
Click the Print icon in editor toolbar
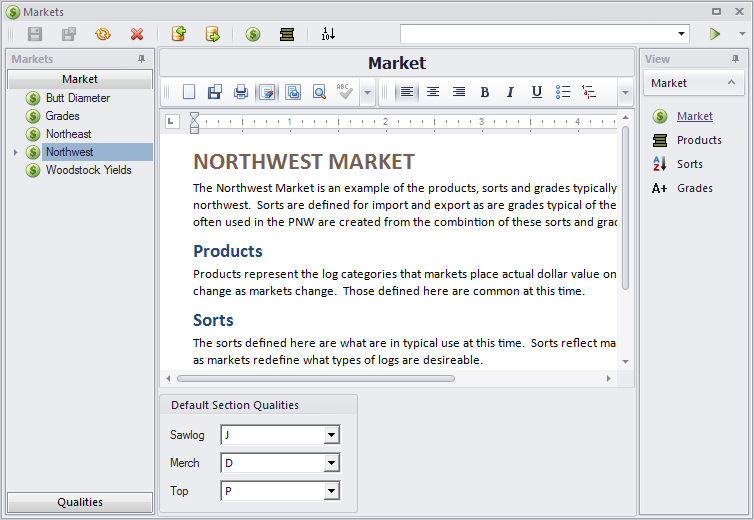coord(241,91)
